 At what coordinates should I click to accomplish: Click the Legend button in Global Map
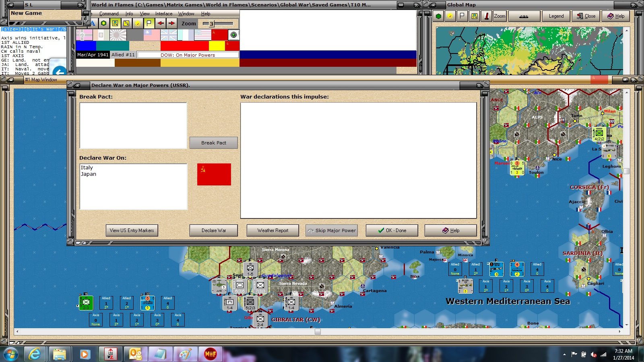[556, 16]
